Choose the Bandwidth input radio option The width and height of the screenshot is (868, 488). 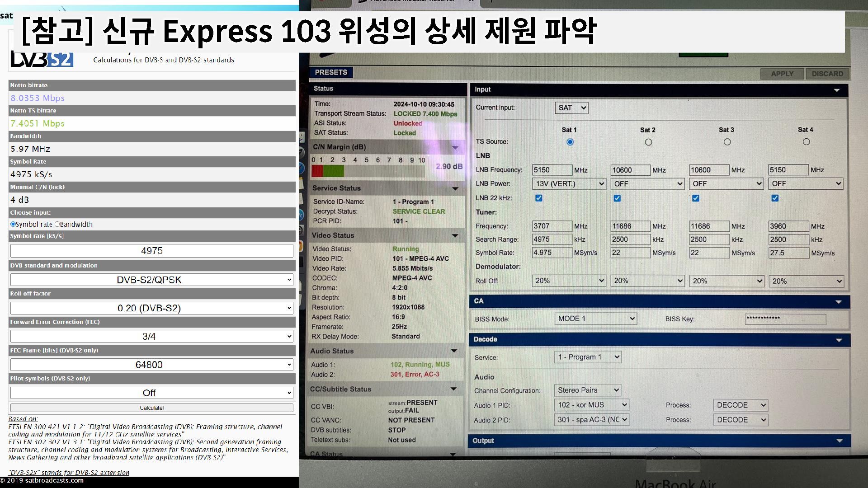57,224
